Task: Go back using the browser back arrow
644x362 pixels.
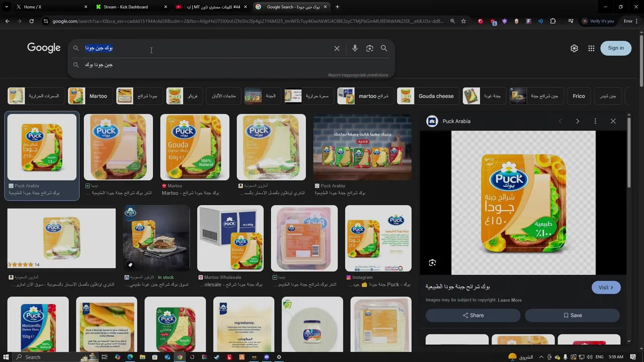Action: click(7, 21)
